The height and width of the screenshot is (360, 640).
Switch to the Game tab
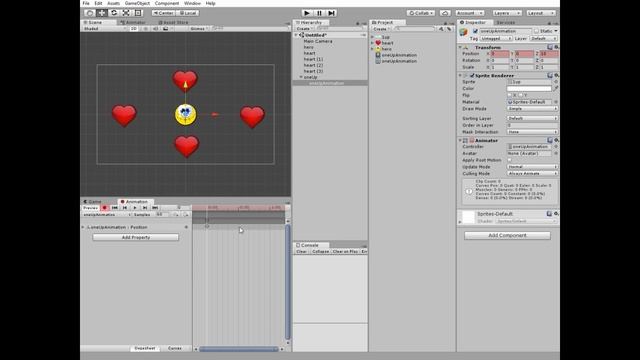pos(93,202)
